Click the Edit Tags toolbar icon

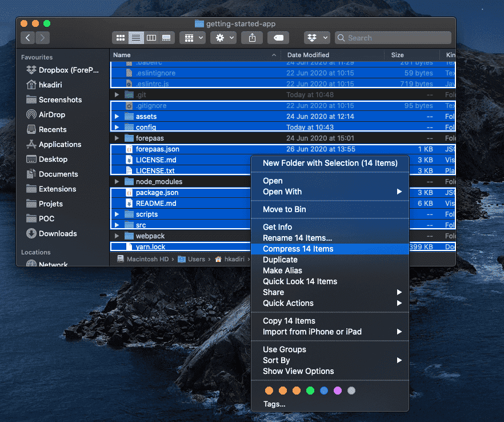point(278,38)
